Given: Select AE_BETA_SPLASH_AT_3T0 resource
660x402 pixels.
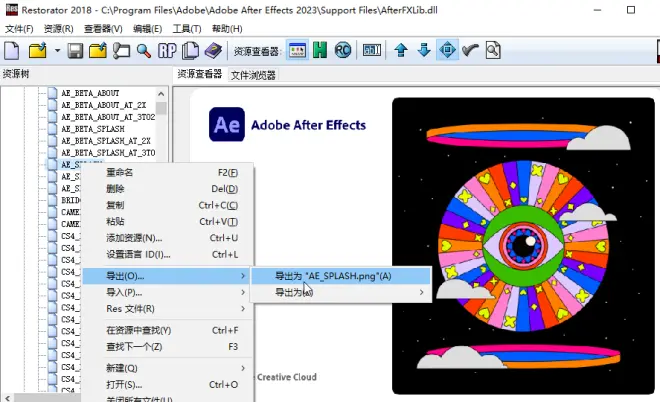Looking at the screenshot, I should point(108,152).
